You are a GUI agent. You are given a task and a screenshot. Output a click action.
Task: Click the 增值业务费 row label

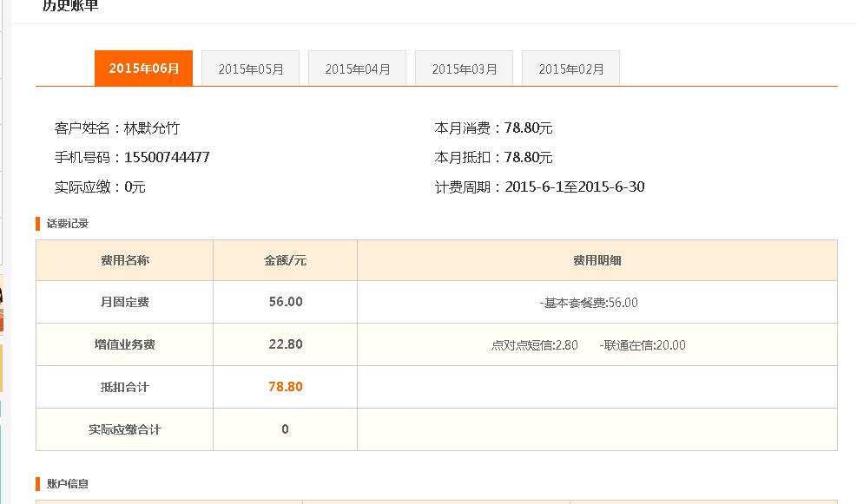pos(124,344)
